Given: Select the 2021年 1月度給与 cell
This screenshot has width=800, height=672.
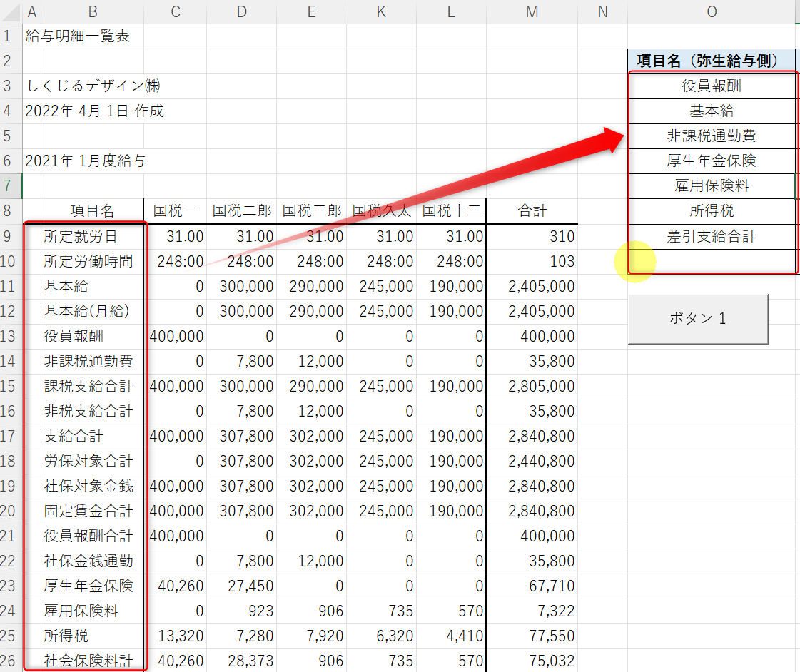Looking at the screenshot, I should 86,161.
